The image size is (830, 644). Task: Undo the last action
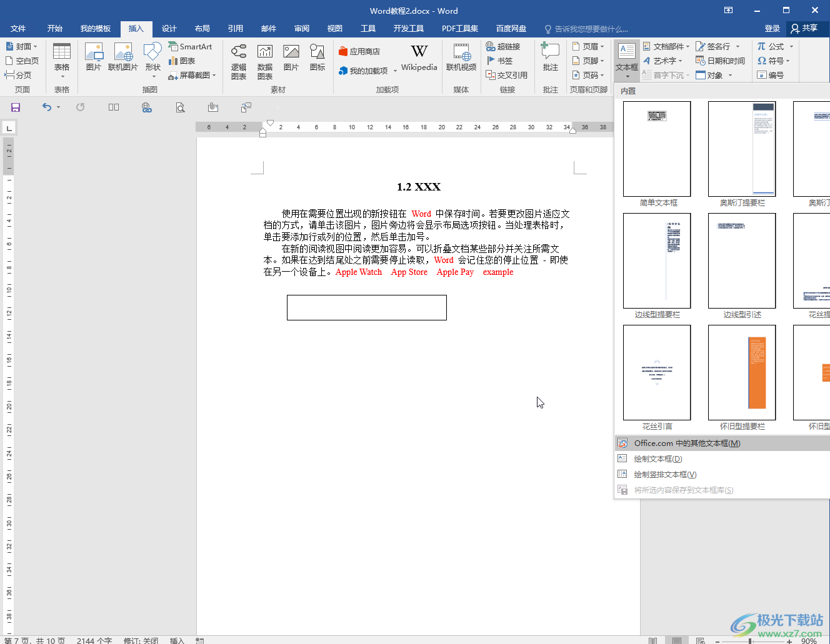point(47,107)
